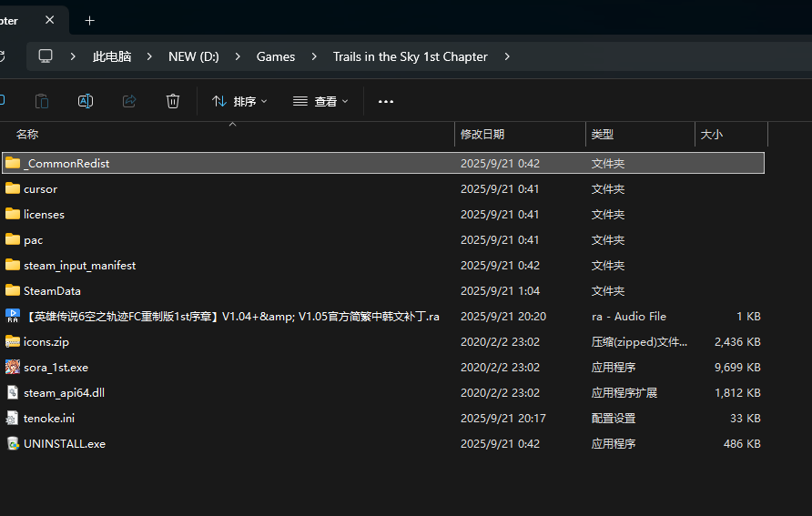The height and width of the screenshot is (516, 812).
Task: Select the pac folder name
Action: click(33, 240)
